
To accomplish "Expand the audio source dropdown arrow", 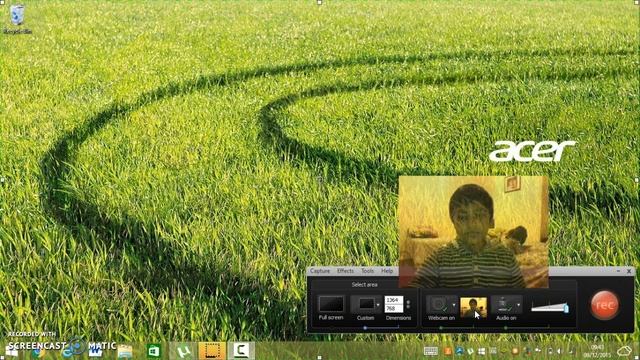I will click(519, 305).
